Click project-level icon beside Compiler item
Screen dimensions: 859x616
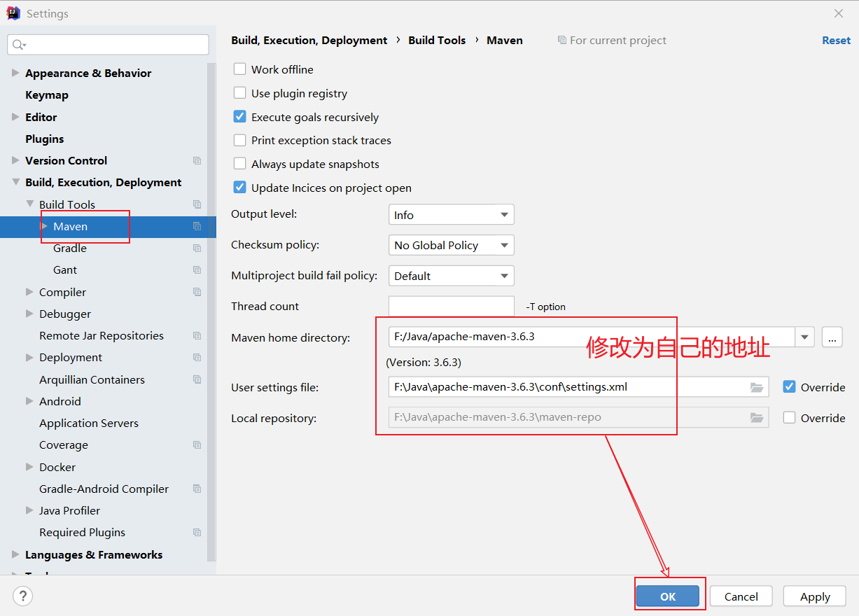(x=197, y=292)
